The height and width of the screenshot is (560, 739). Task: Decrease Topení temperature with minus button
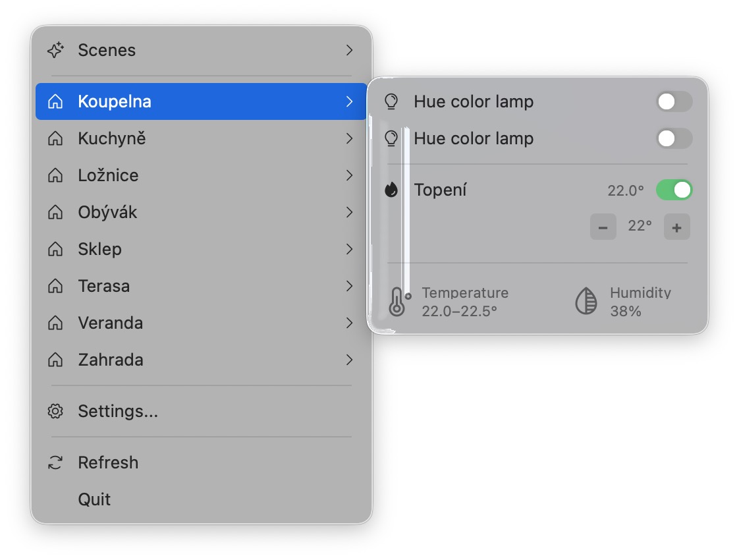pyautogui.click(x=603, y=227)
